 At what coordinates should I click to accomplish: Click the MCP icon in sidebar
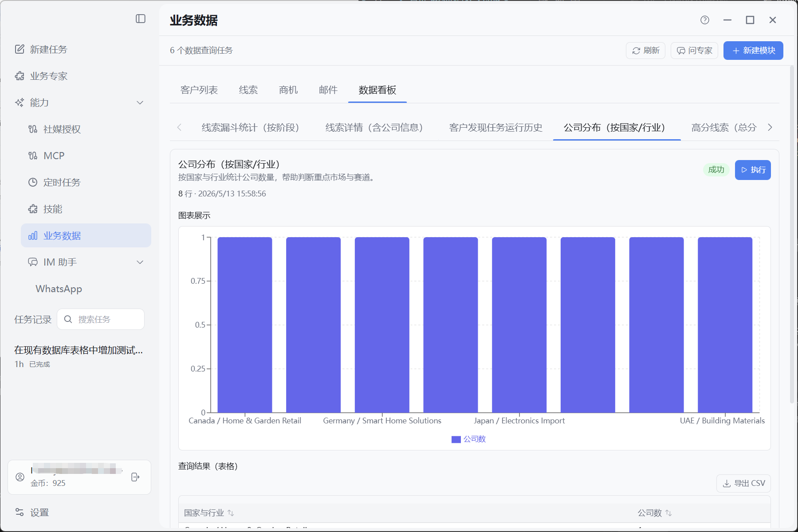click(x=33, y=156)
